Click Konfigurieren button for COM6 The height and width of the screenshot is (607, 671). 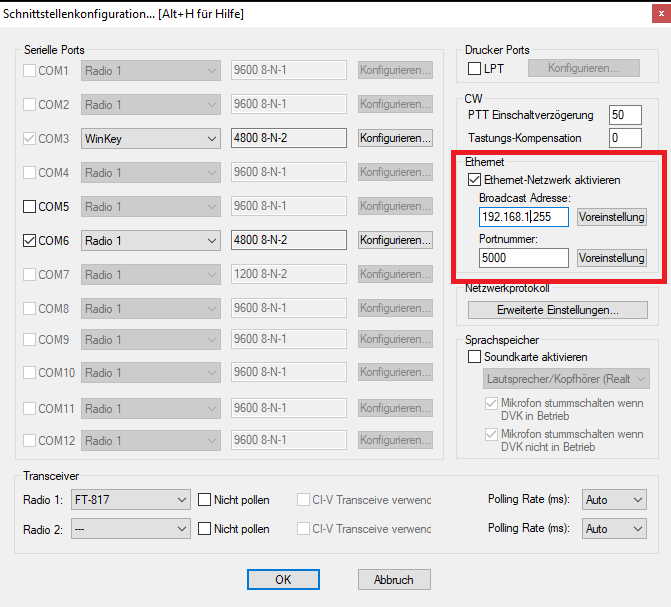point(395,241)
